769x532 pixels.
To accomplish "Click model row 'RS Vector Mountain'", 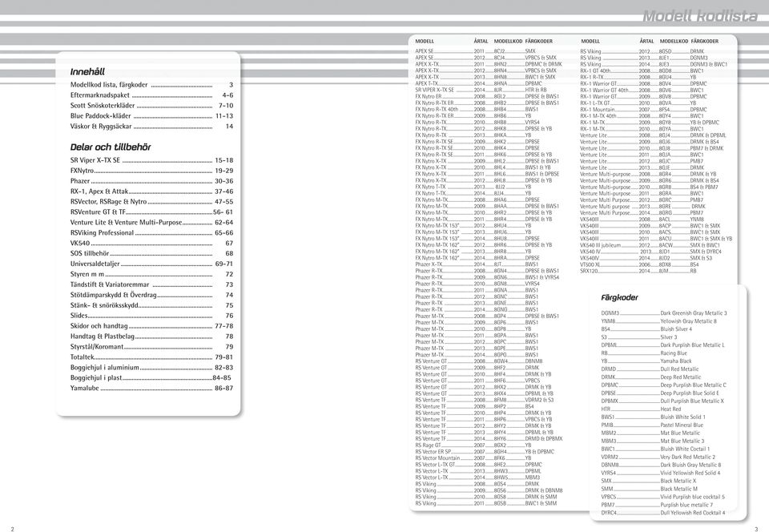I will (473, 458).
